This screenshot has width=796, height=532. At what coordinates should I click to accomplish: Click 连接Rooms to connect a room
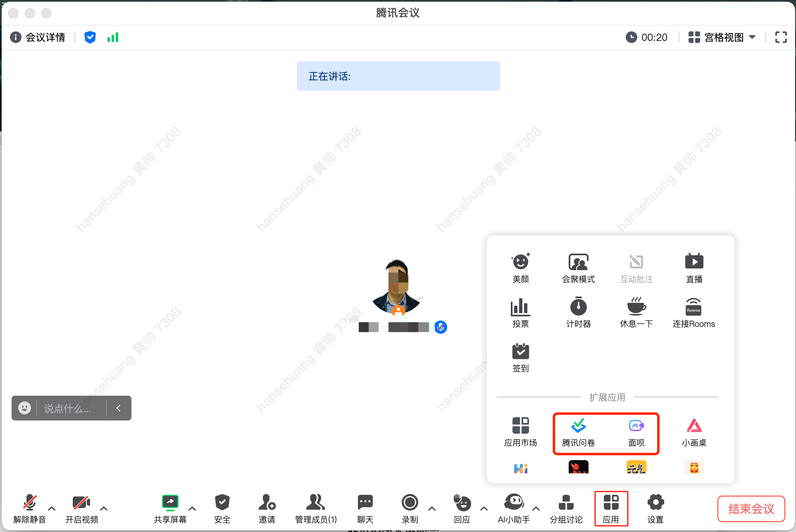694,313
